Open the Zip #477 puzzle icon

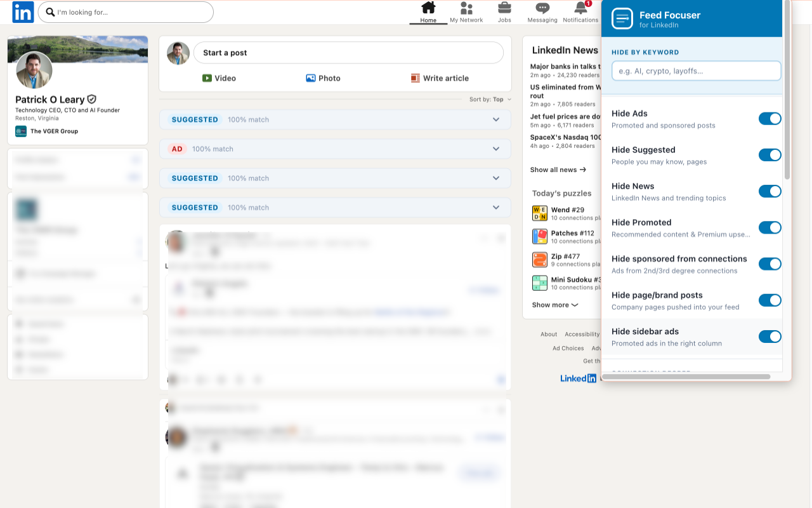click(539, 260)
